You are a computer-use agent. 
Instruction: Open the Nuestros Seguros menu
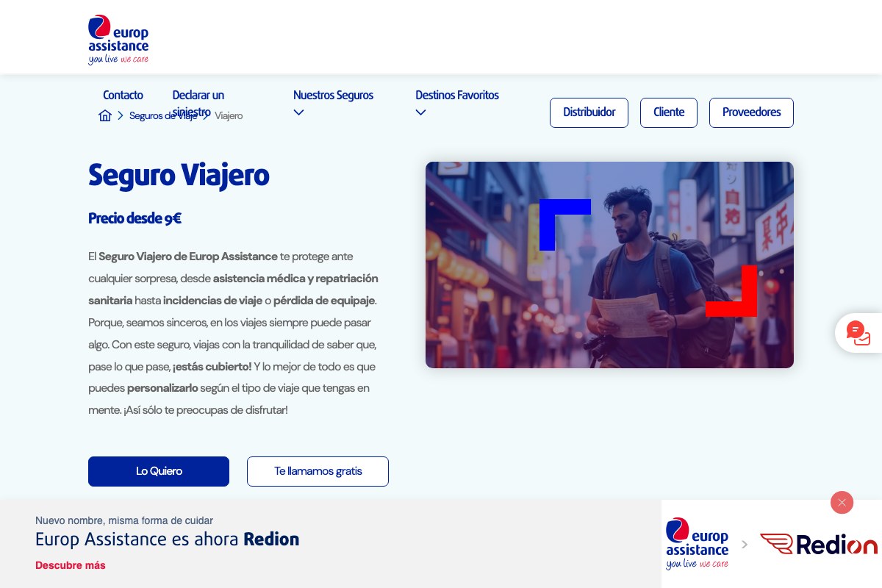click(x=333, y=95)
